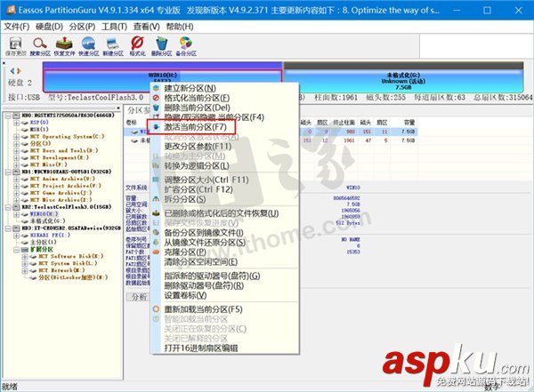Open the 备份分区 backup partition tool

(186, 46)
